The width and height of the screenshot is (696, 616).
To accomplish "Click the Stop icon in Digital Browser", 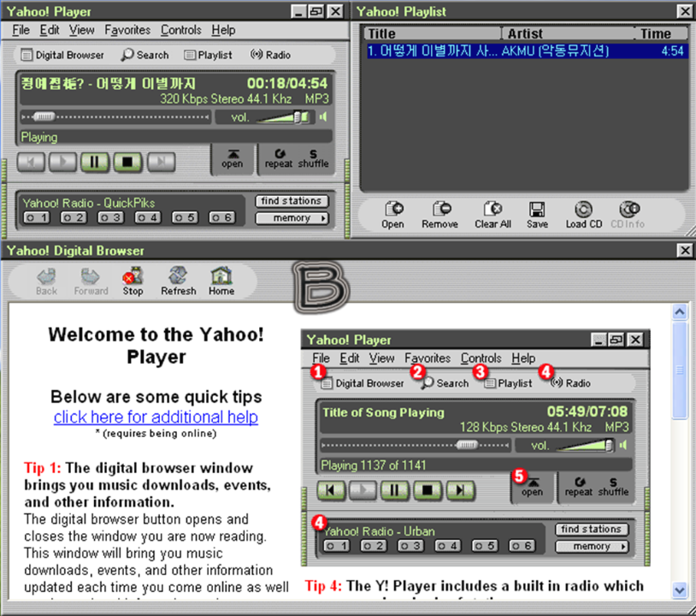I will tap(133, 281).
